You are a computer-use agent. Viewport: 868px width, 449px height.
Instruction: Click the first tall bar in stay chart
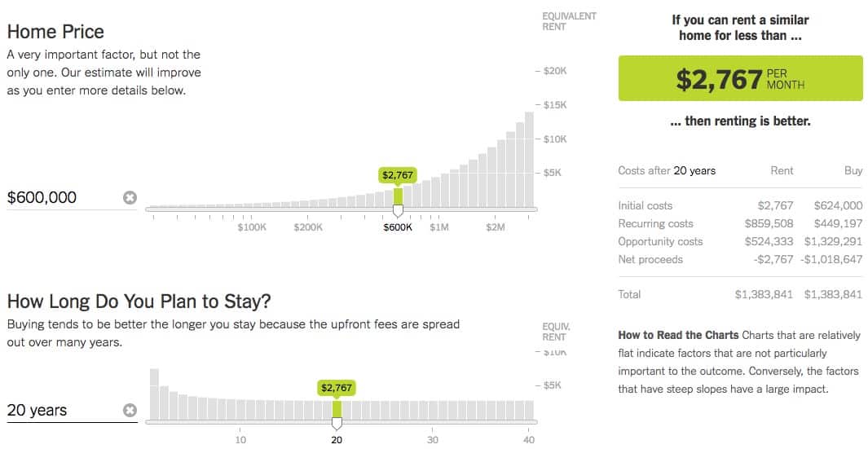tap(154, 394)
